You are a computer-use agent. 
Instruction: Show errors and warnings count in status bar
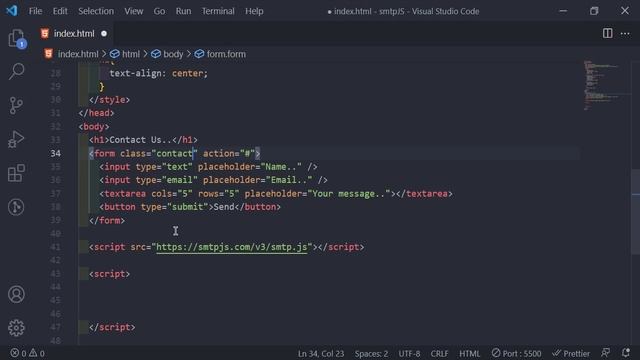[27, 353]
